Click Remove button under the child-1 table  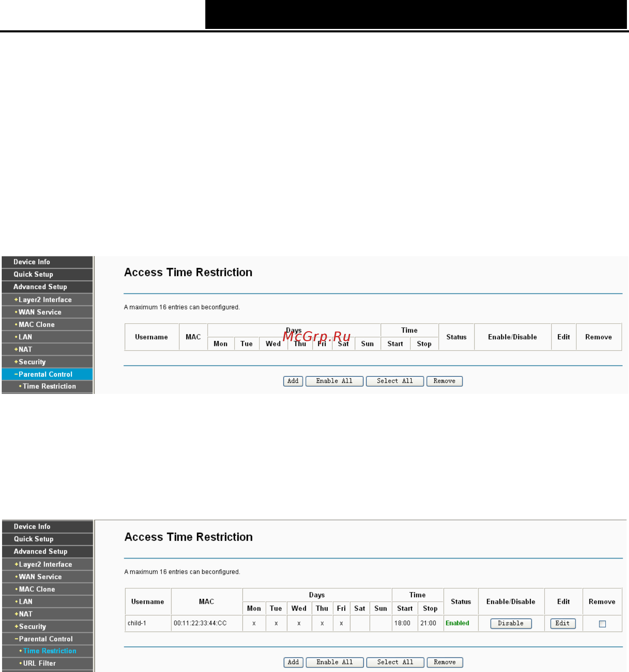click(x=445, y=662)
